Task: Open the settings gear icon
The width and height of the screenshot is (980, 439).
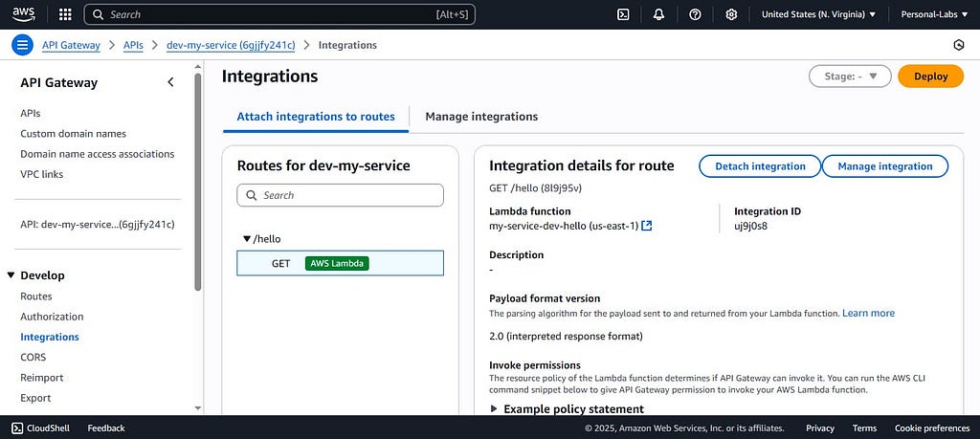Action: pos(731,14)
